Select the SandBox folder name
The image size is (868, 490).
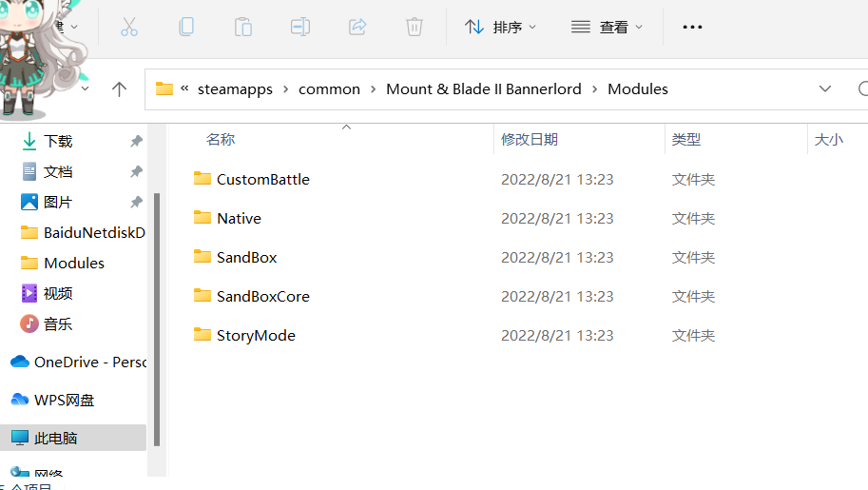pos(246,258)
